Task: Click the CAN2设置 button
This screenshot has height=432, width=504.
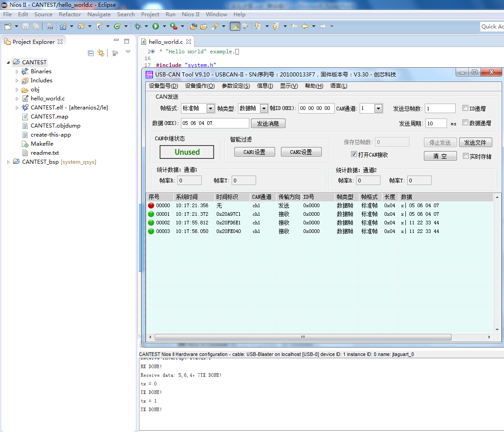Action: pos(301,152)
